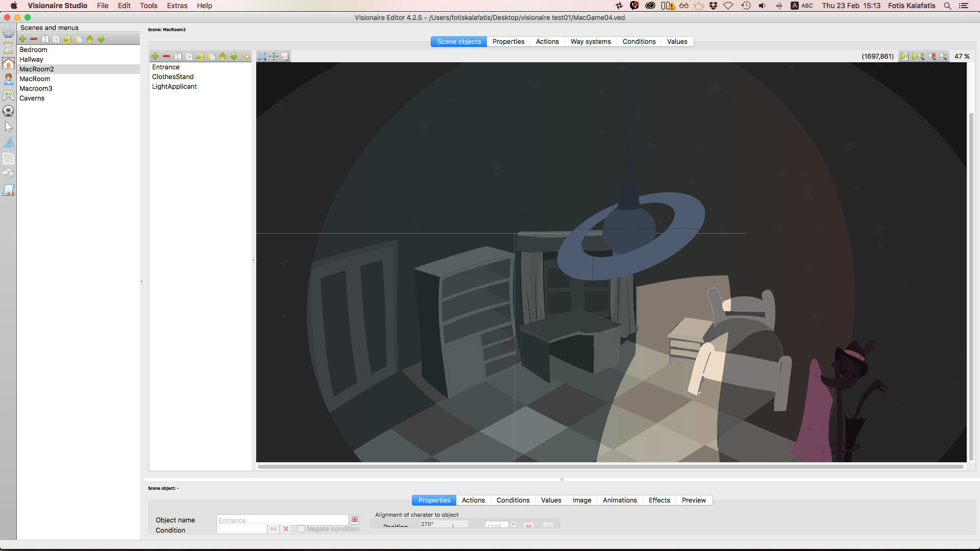Open the gamepad interfaces section
Screen dimensions: 980x551
tap(8, 95)
